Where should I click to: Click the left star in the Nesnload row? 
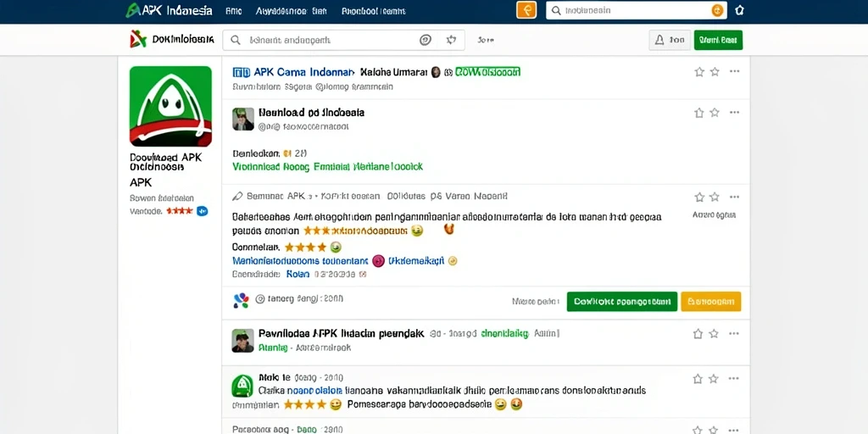tap(699, 113)
